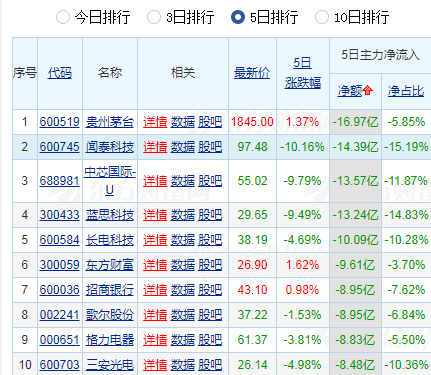This screenshot has height=375, width=431.
Task: Open 详情 for 闻泰科技 row
Action: [x=155, y=147]
